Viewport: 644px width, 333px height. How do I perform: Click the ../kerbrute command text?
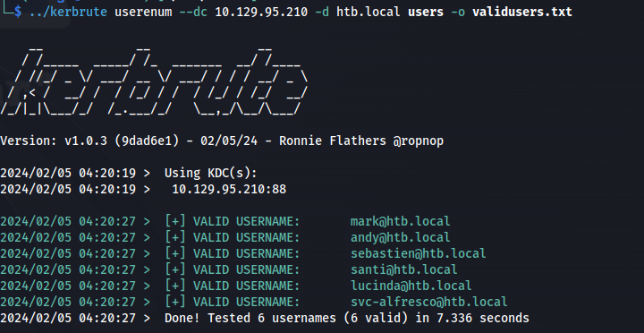point(68,12)
